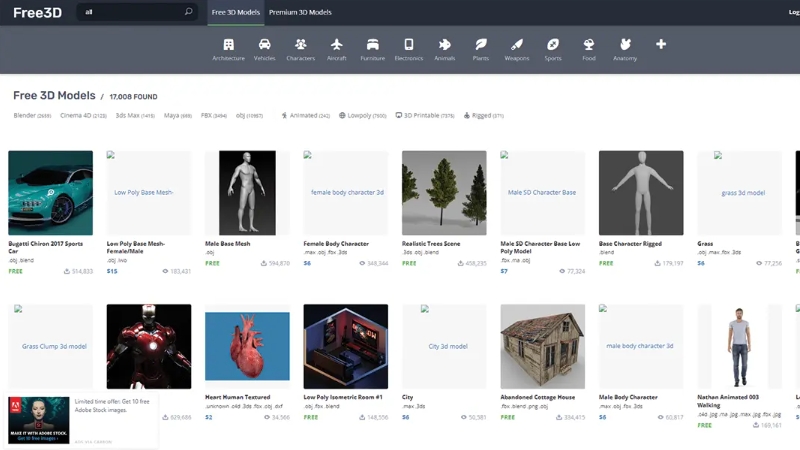
Task: Select the Characters category icon
Action: point(301,44)
